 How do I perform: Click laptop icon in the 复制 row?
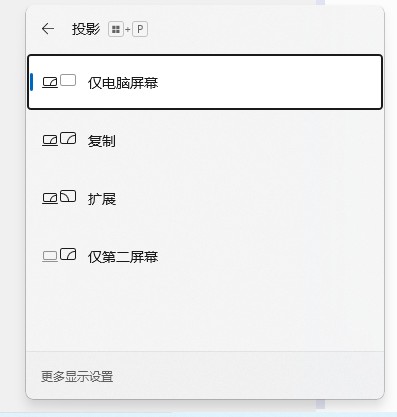[x=50, y=141]
